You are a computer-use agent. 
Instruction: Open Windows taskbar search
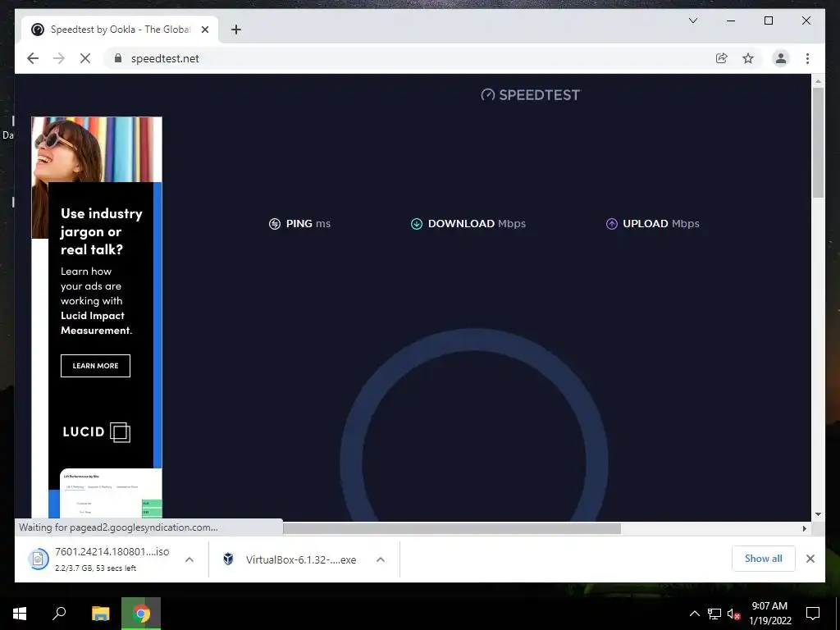tap(59, 614)
